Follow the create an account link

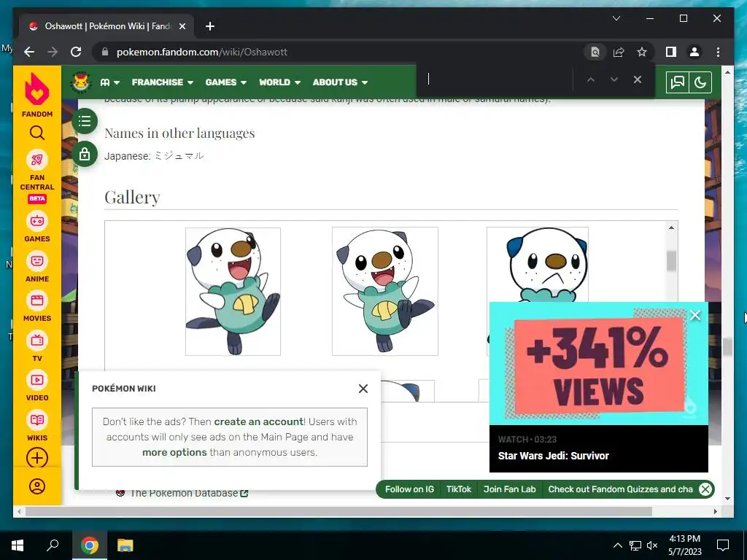(259, 421)
